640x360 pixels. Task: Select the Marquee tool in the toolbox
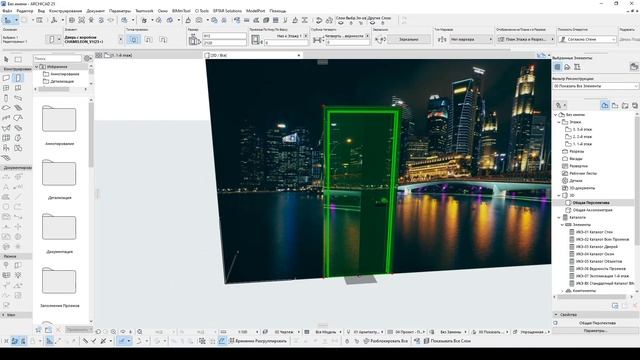click(x=18, y=60)
